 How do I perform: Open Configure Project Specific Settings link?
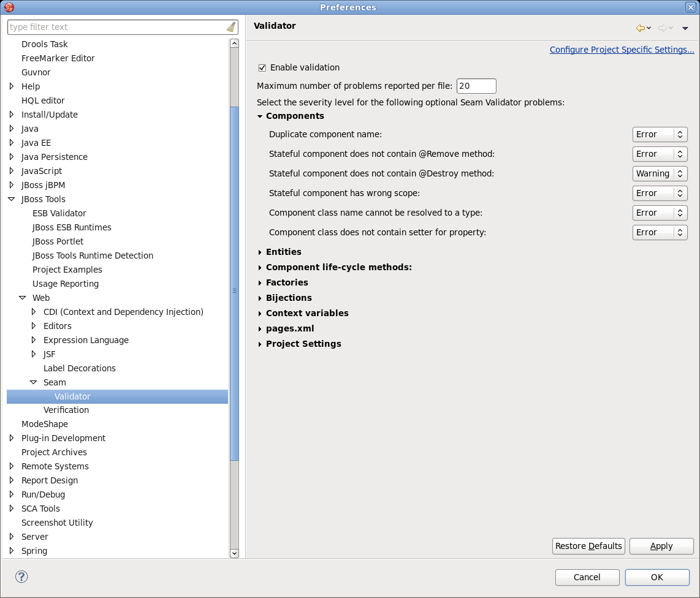click(622, 50)
